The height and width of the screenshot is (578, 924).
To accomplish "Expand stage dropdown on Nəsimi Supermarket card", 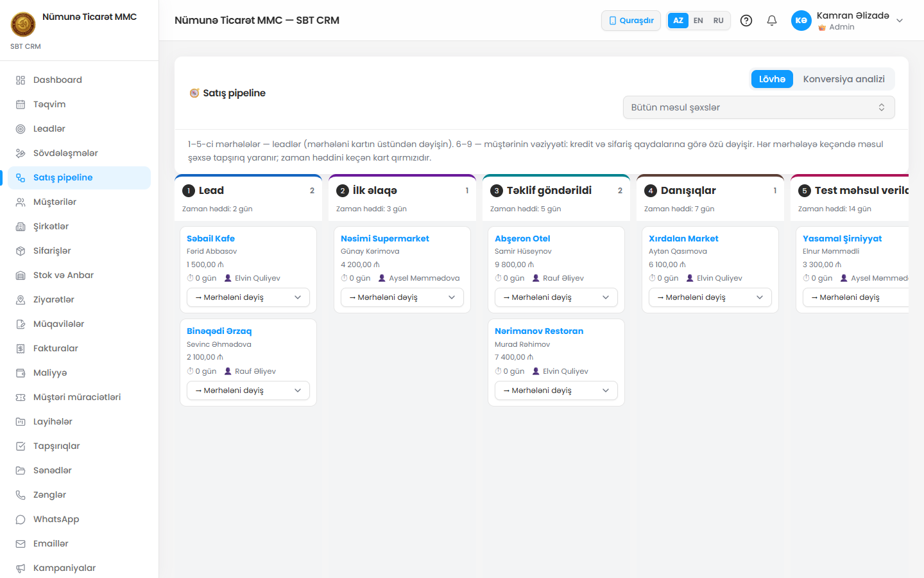I will coord(402,297).
